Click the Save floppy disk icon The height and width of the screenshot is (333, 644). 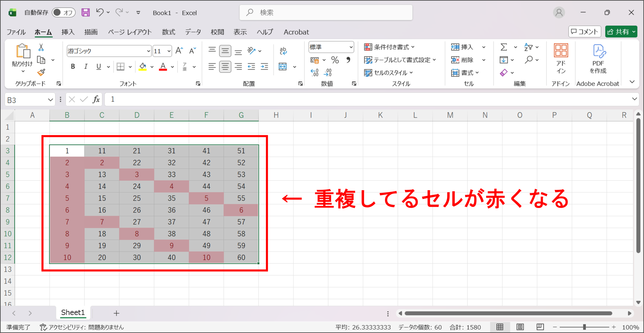click(x=86, y=12)
